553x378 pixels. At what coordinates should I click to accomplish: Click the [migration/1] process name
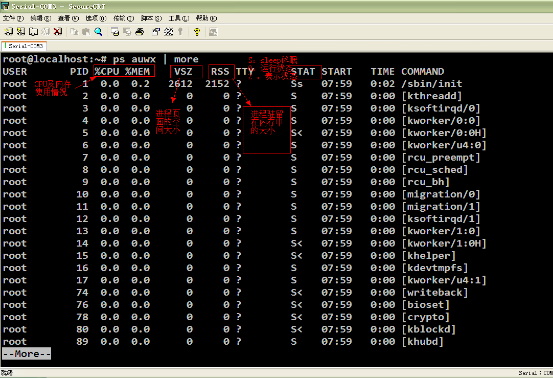click(x=441, y=206)
